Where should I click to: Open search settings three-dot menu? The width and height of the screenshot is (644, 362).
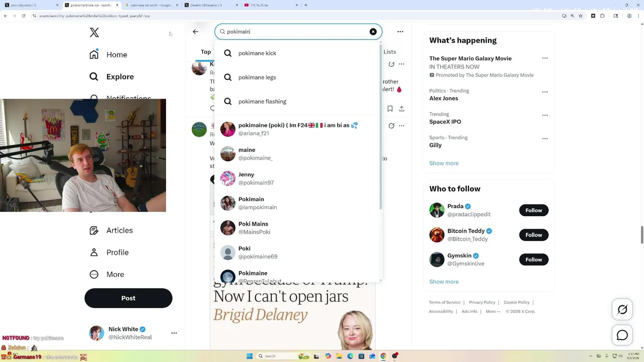400,32
